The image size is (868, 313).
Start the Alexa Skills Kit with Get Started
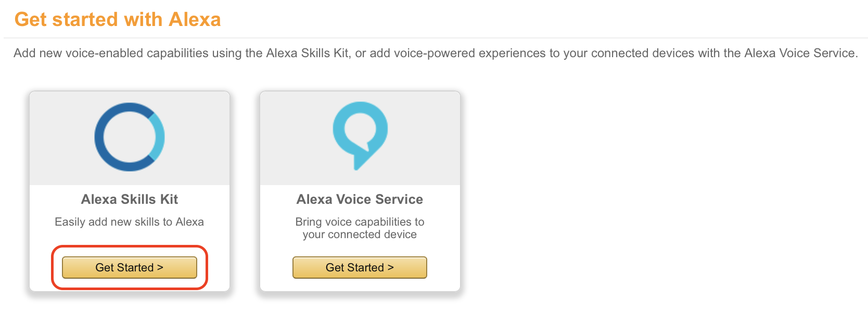coord(130,267)
